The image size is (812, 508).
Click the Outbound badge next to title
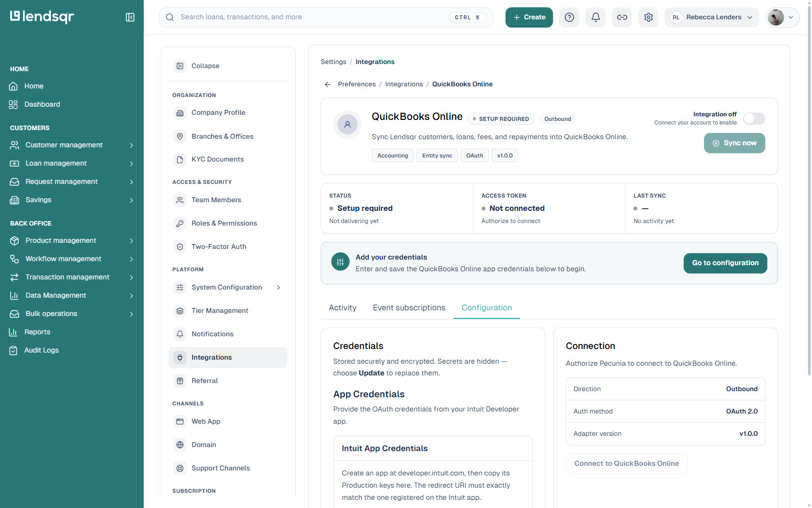(x=558, y=119)
